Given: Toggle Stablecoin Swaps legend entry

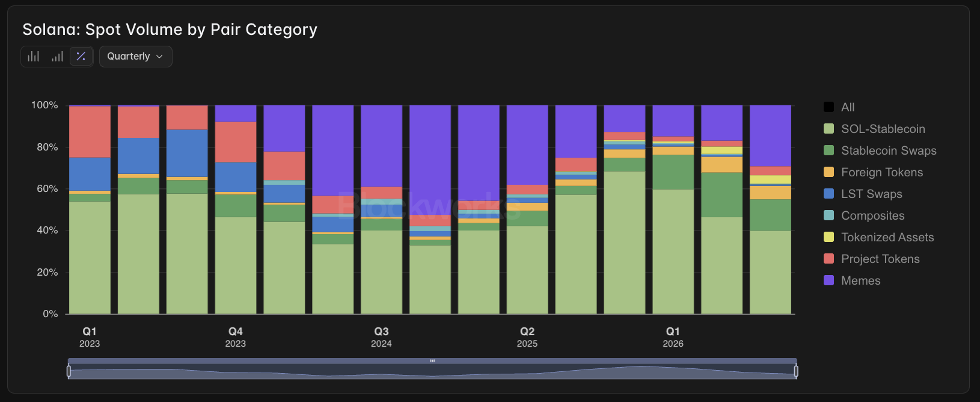Looking at the screenshot, I should tap(880, 150).
